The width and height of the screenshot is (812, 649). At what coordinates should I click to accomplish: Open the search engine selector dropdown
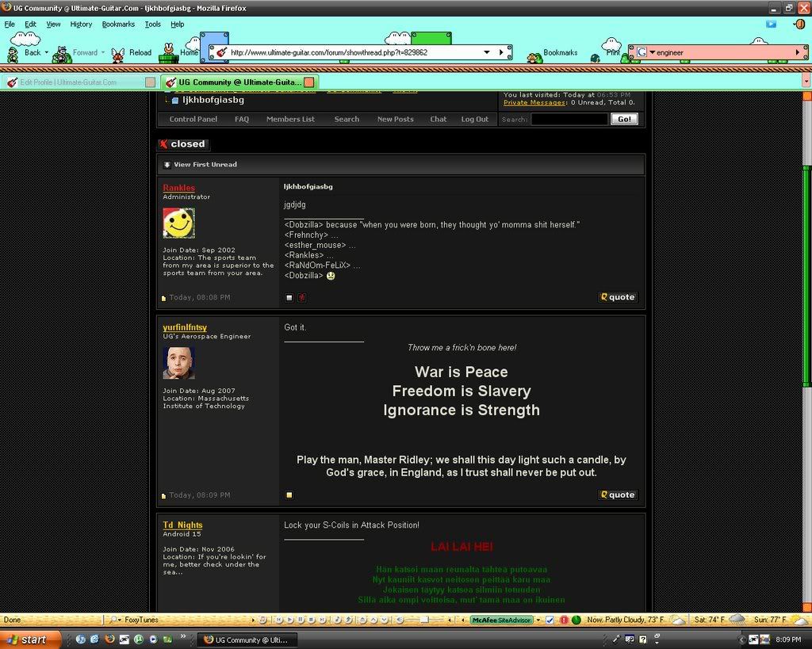click(652, 52)
